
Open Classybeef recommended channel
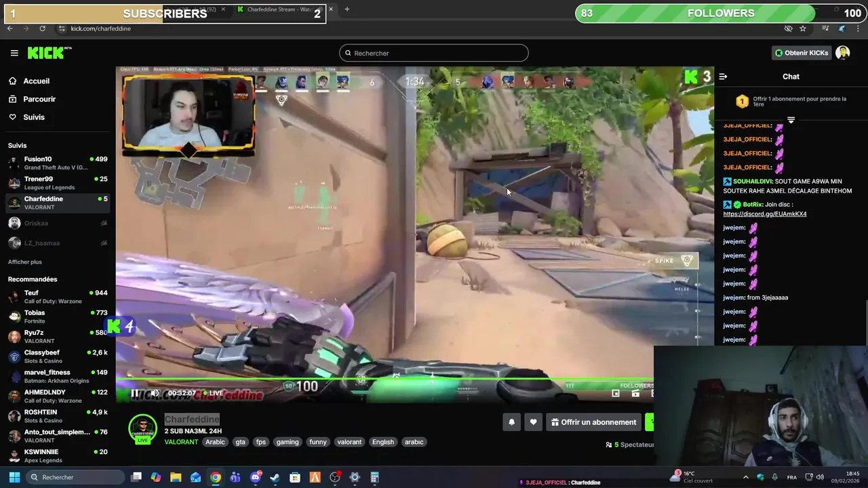(x=58, y=357)
